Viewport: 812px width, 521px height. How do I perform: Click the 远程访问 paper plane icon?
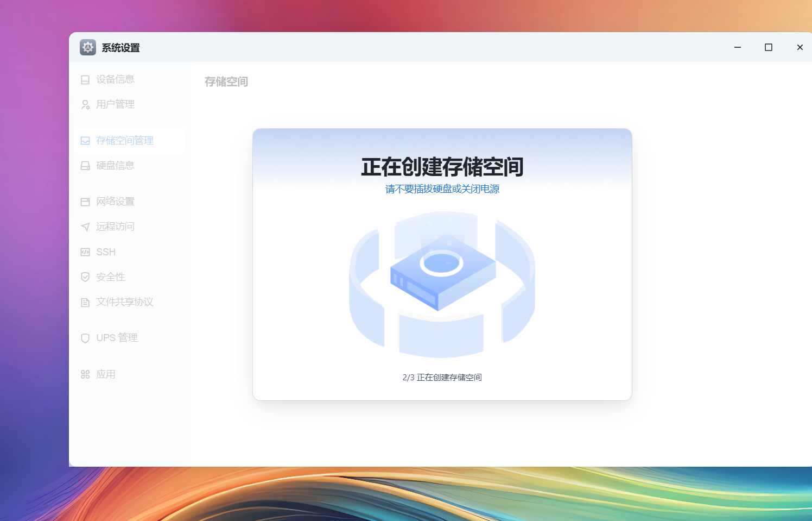85,227
